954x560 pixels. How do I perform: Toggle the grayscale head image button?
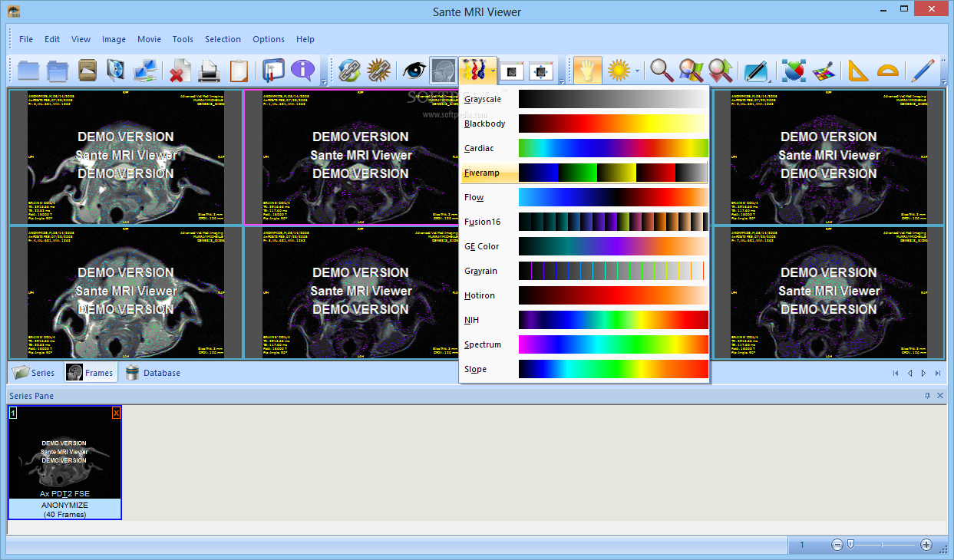coord(444,71)
